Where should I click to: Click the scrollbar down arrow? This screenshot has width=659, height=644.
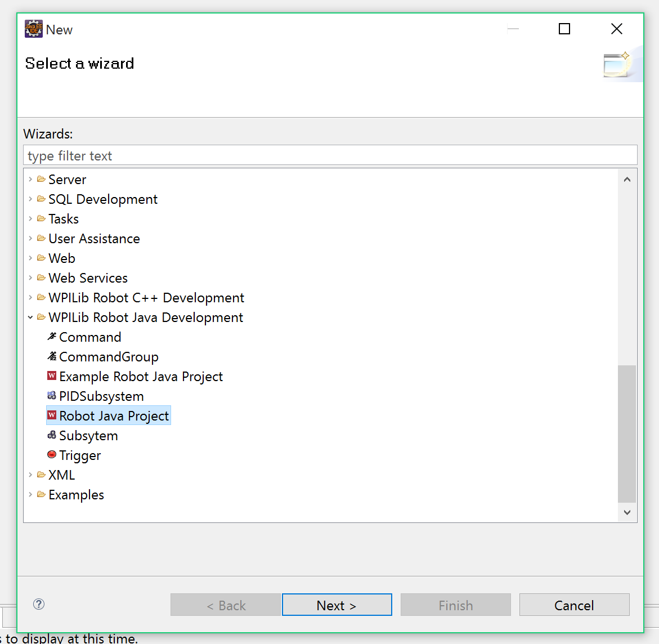pyautogui.click(x=626, y=512)
